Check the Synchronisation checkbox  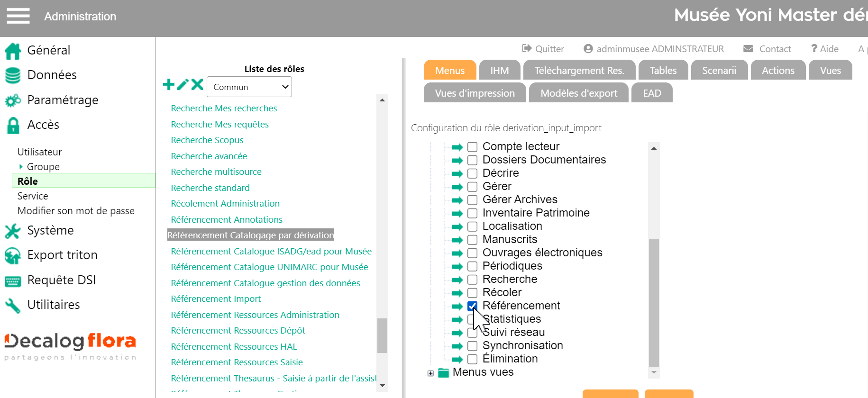[x=472, y=346]
